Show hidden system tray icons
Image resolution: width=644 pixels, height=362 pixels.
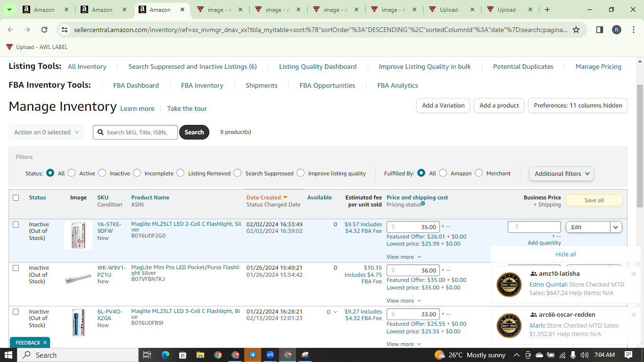[517, 355]
